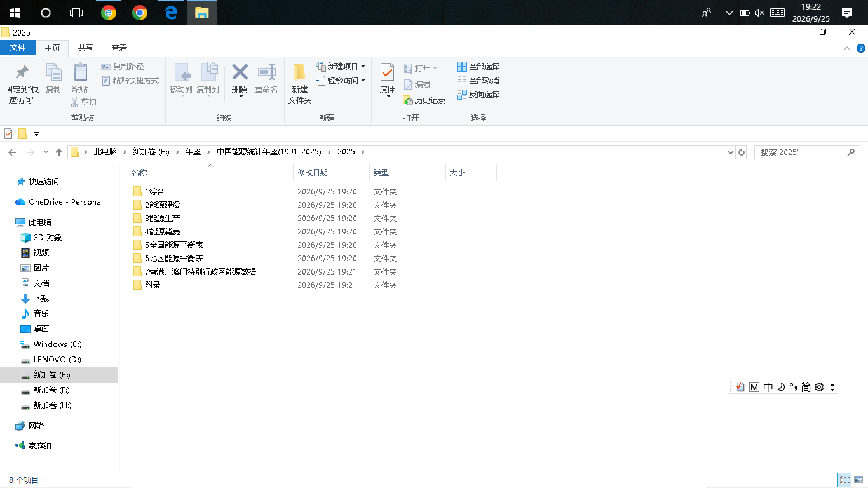Select the 主页 ribbon tab
868x488 pixels.
pos(52,48)
